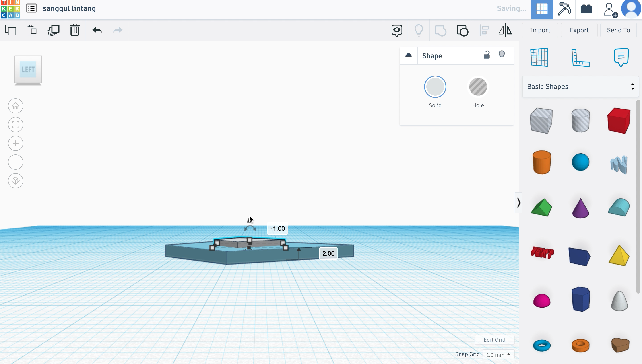Pick the orange Tube shape

coord(580,345)
